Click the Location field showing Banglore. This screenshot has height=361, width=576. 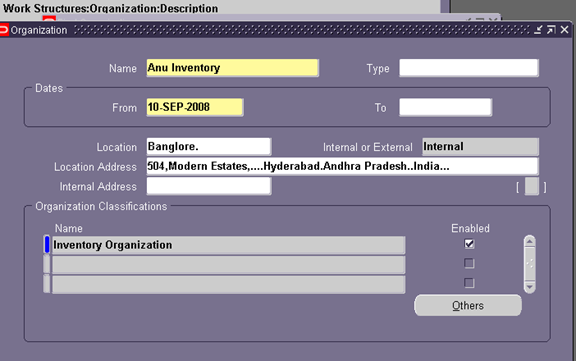209,147
